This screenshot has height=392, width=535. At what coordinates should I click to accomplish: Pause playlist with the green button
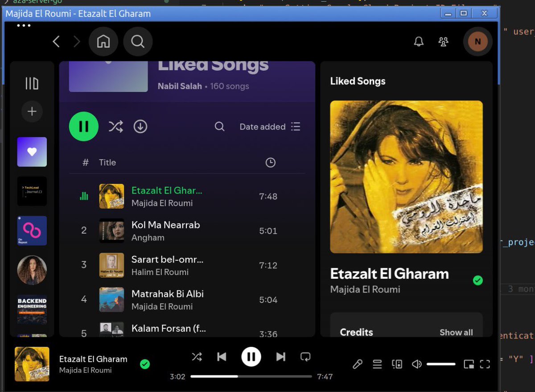pyautogui.click(x=84, y=127)
